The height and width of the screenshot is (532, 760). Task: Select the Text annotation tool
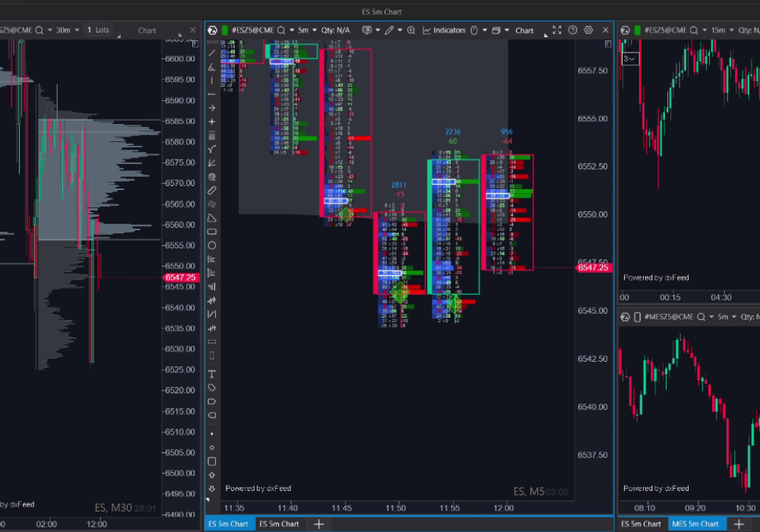pos(212,374)
